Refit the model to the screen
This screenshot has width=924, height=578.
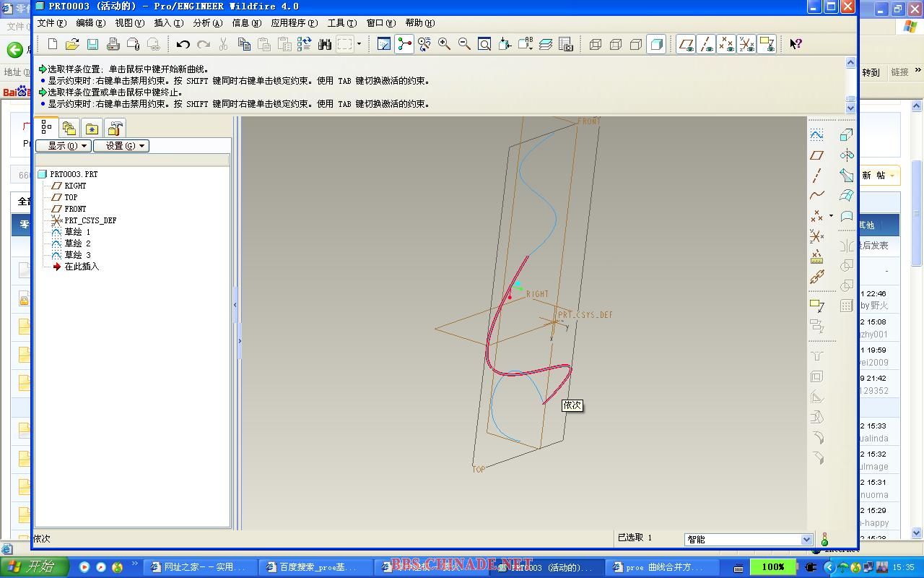pyautogui.click(x=485, y=44)
